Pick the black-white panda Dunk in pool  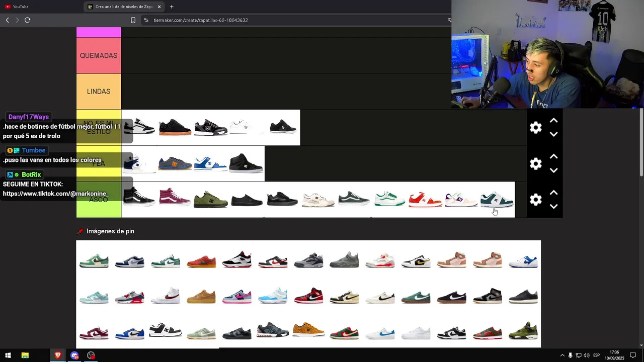click(451, 333)
